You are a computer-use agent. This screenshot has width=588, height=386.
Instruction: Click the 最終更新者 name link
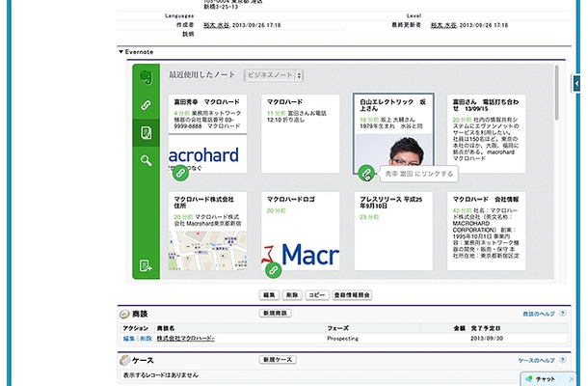443,25
